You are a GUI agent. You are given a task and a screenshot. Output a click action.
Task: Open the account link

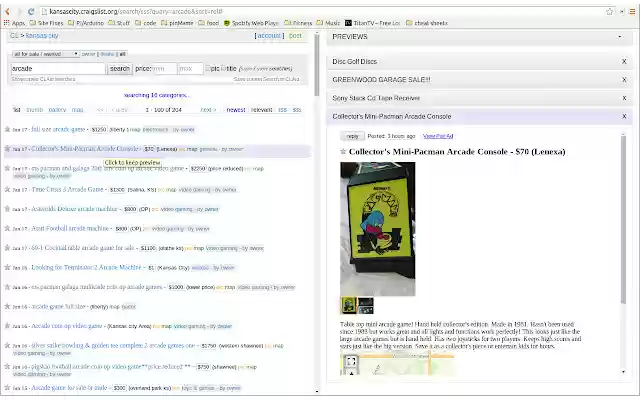(269, 36)
